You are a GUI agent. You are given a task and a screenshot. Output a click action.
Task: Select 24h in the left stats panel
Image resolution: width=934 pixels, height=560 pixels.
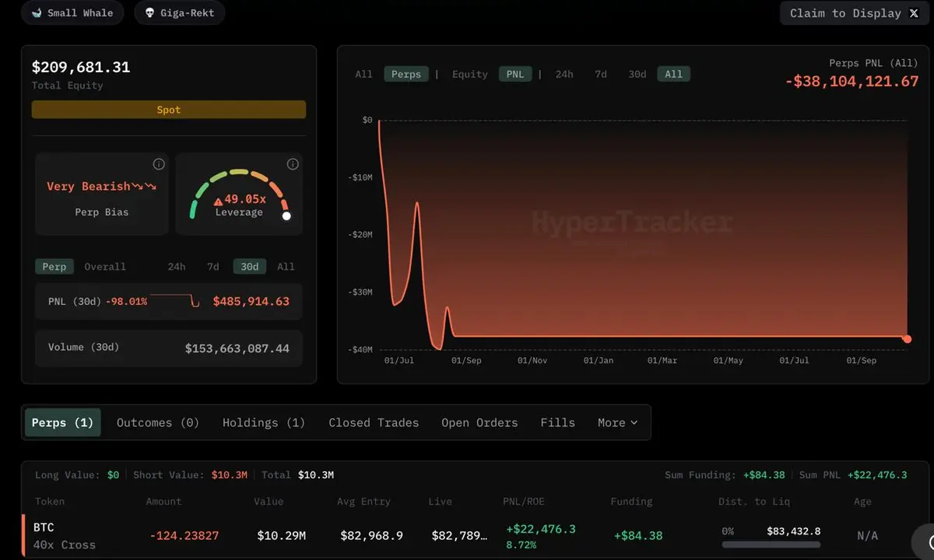[177, 267]
